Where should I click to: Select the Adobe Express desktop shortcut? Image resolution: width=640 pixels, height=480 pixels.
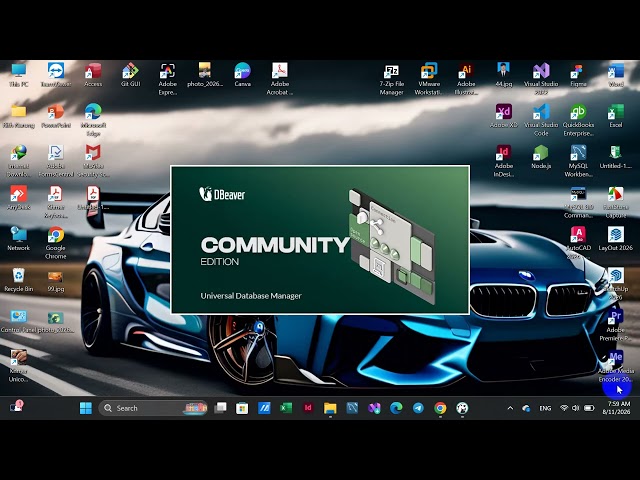point(168,79)
